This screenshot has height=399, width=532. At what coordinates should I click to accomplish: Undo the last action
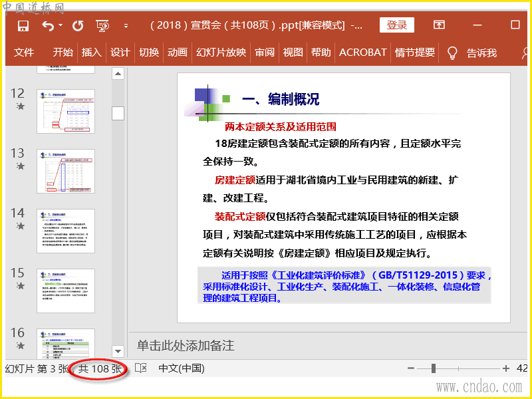[48, 26]
